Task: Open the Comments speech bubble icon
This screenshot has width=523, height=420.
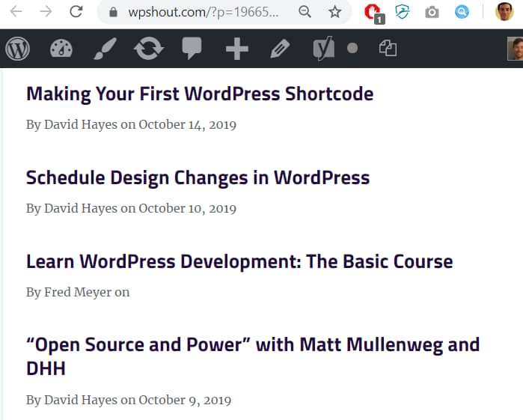Action: click(x=192, y=49)
